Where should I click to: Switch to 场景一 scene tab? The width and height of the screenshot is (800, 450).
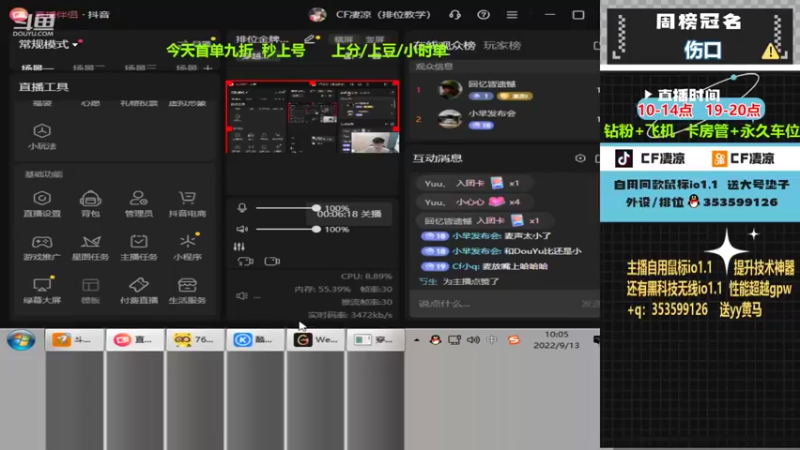click(37, 67)
